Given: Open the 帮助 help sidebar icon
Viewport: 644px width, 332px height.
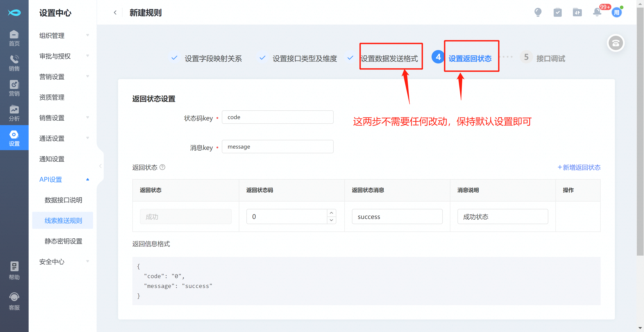Looking at the screenshot, I should [14, 270].
